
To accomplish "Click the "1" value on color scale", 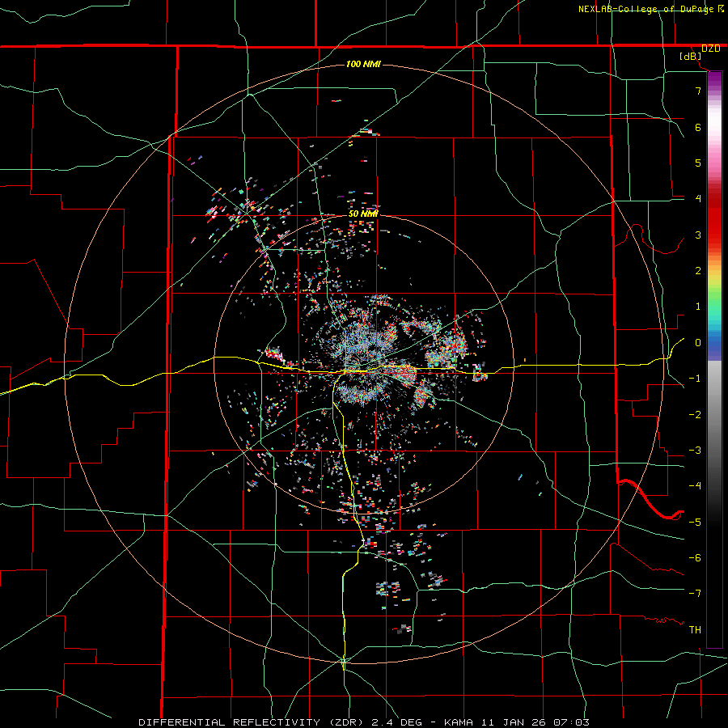I will click(698, 307).
